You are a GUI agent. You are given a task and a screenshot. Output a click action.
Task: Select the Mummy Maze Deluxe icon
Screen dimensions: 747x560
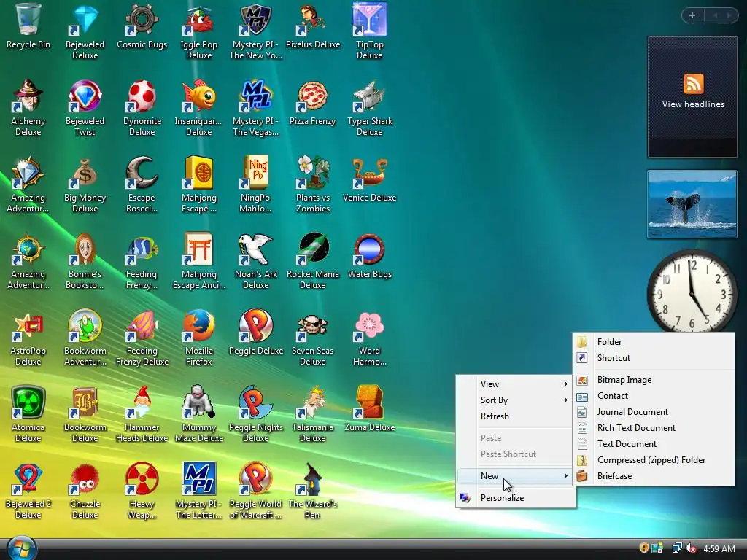click(x=198, y=402)
